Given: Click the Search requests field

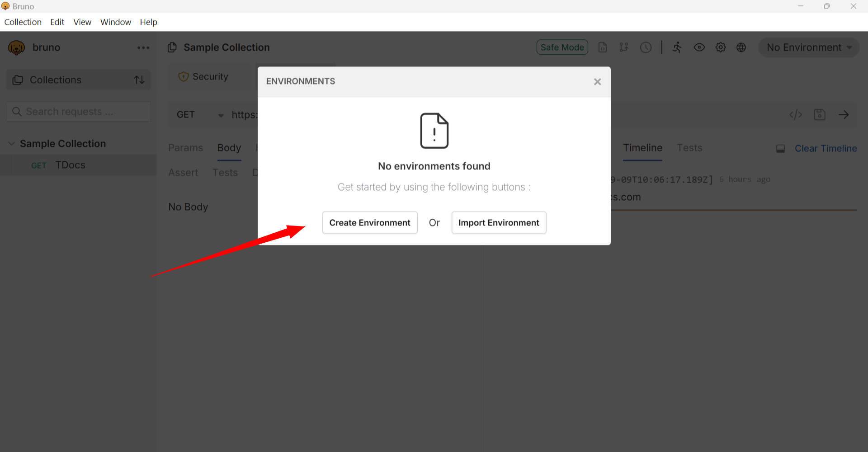Looking at the screenshot, I should [78, 112].
